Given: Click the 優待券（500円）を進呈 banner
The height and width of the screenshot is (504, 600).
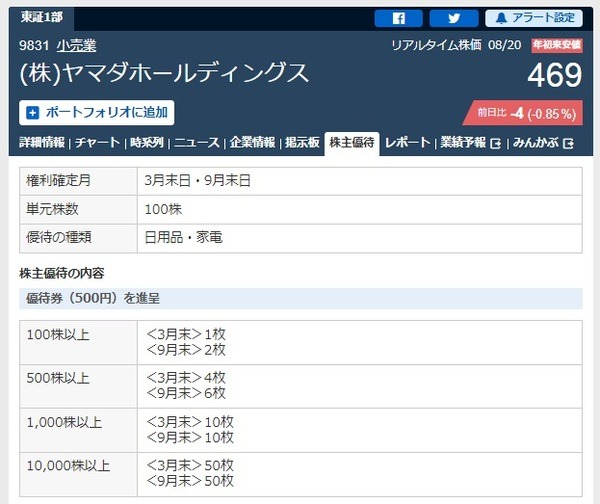Looking at the screenshot, I should point(301,298).
